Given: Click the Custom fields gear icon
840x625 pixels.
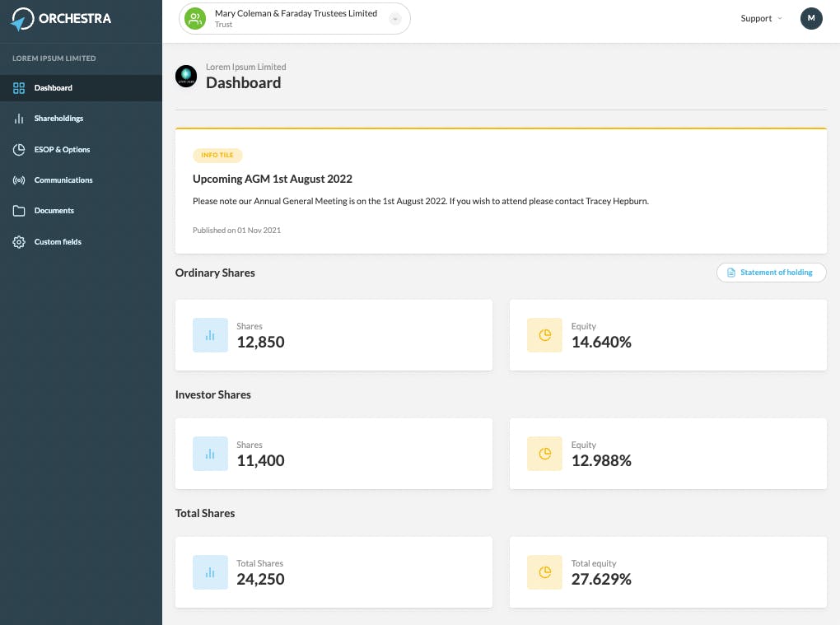Looking at the screenshot, I should point(19,241).
